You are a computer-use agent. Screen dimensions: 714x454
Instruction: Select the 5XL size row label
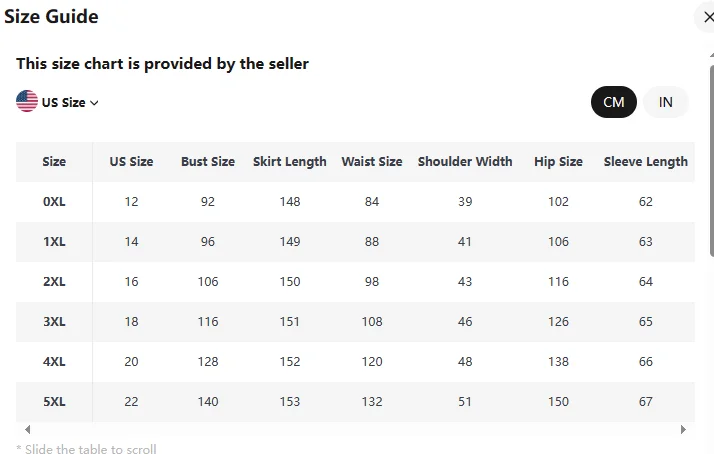pos(54,401)
